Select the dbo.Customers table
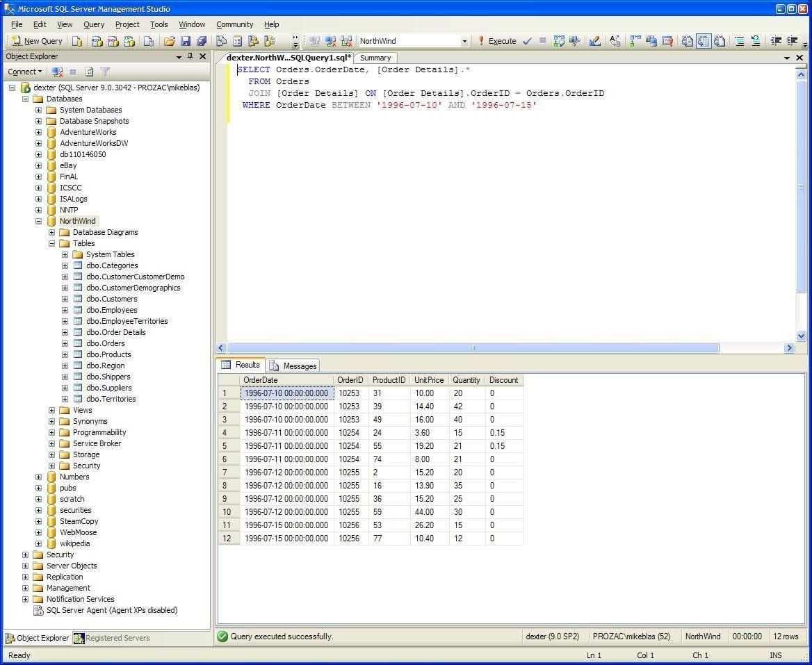The height and width of the screenshot is (665, 812). [x=111, y=299]
